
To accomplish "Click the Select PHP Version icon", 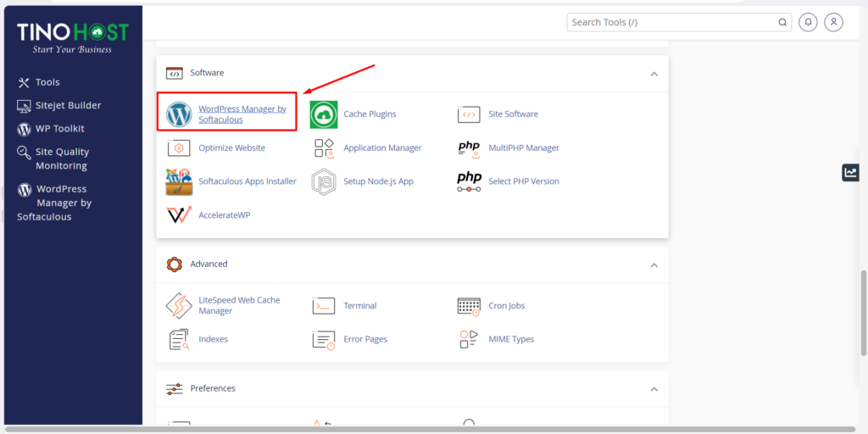I will pyautogui.click(x=469, y=181).
